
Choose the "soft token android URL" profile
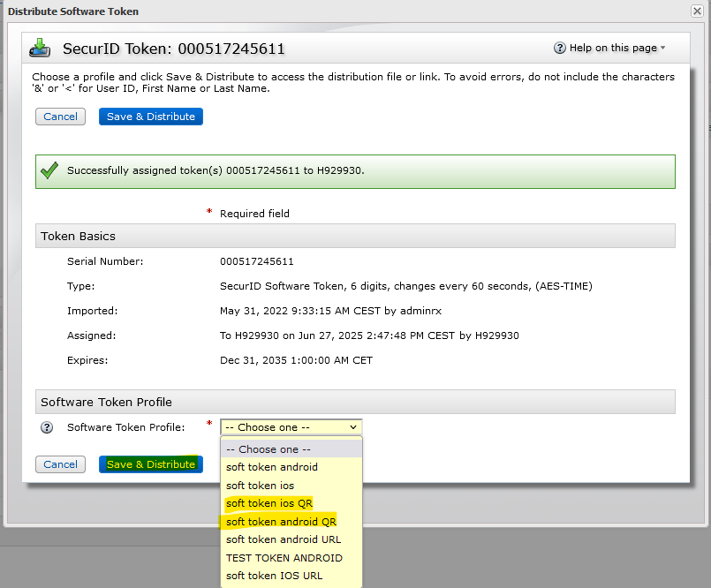[284, 539]
